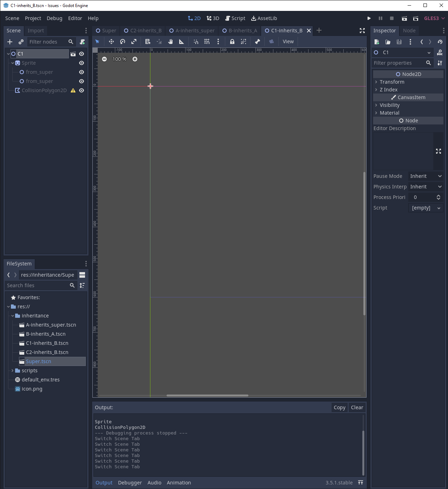This screenshot has width=448, height=489.
Task: Click the group children icon
Action: [x=244, y=41]
